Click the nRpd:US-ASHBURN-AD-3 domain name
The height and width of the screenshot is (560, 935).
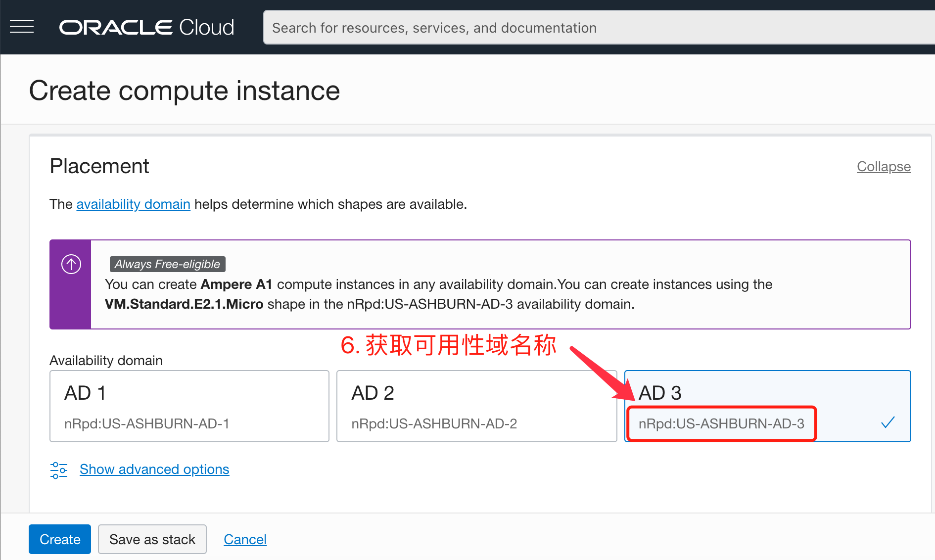click(721, 424)
